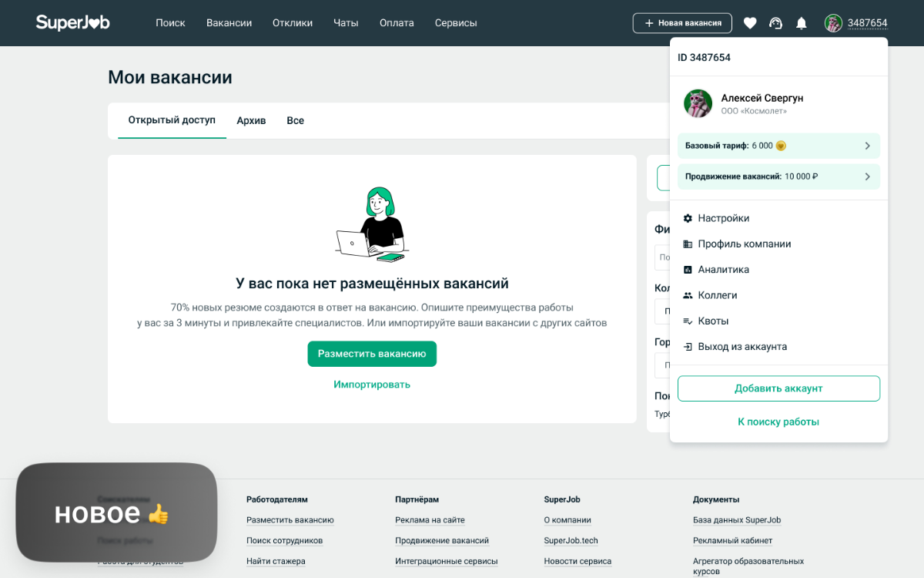The height and width of the screenshot is (578, 924).
Task: Click the SuperJob logo
Action: click(x=72, y=22)
